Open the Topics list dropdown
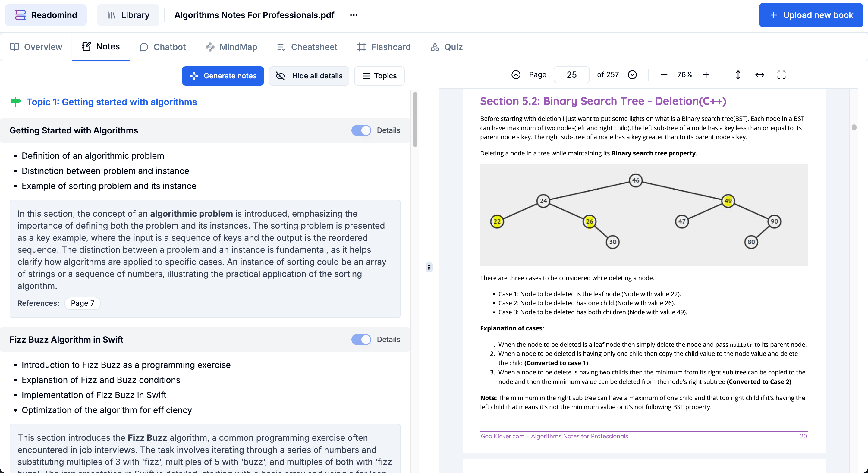 click(x=379, y=76)
